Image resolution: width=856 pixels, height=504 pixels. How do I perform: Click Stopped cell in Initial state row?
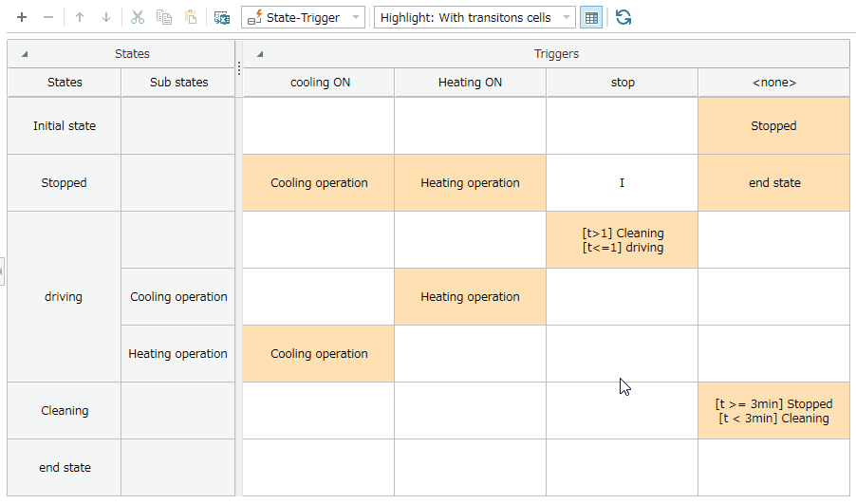tap(774, 126)
